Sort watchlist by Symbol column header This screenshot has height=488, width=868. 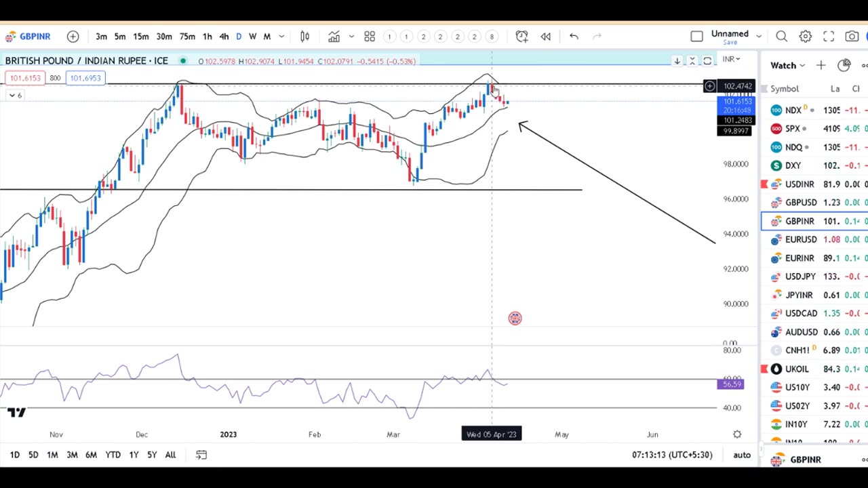[x=785, y=89]
